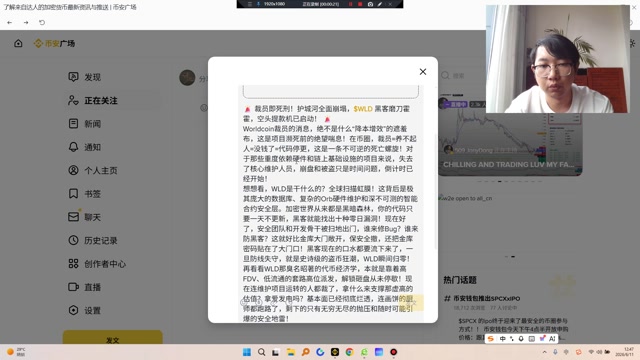This screenshot has height=360, width=640.
Task: Stop the screen recording with the red square
Action: pyautogui.click(x=360, y=4)
